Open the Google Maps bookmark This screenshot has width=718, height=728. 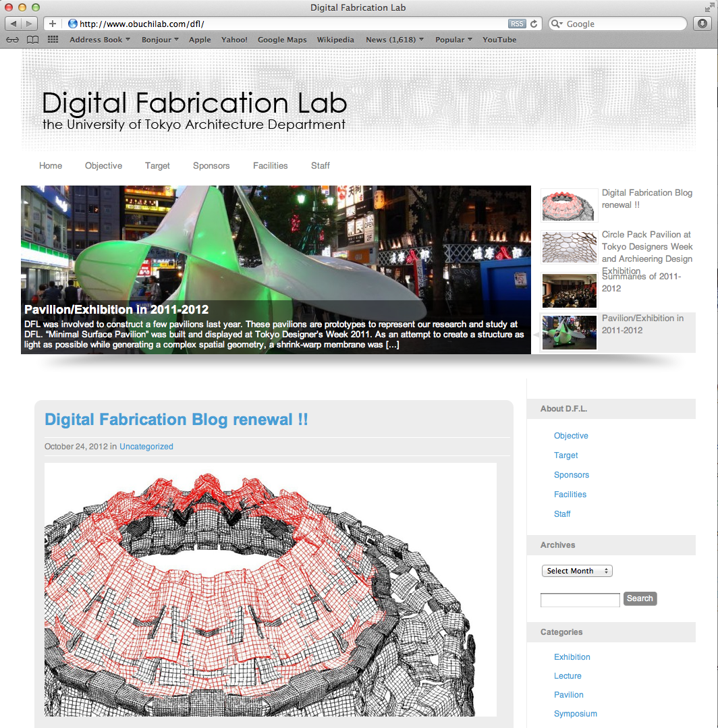click(282, 40)
